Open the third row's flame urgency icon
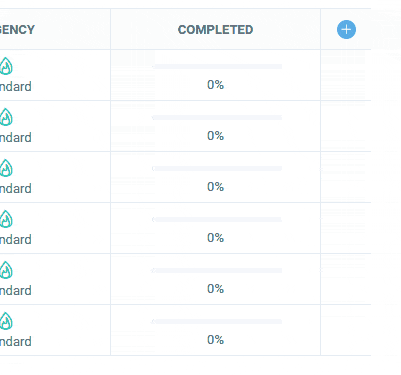The image size is (401, 375). tap(6, 168)
